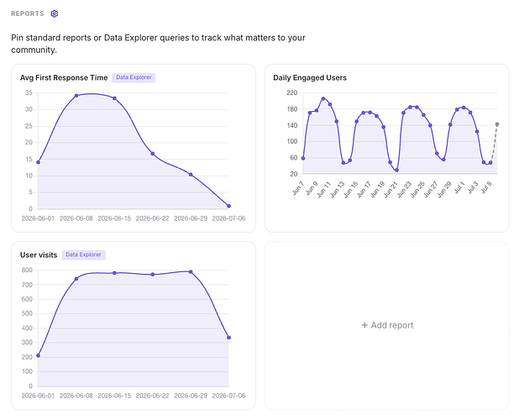Click the Add report button
The width and height of the screenshot is (519, 420).
(387, 325)
